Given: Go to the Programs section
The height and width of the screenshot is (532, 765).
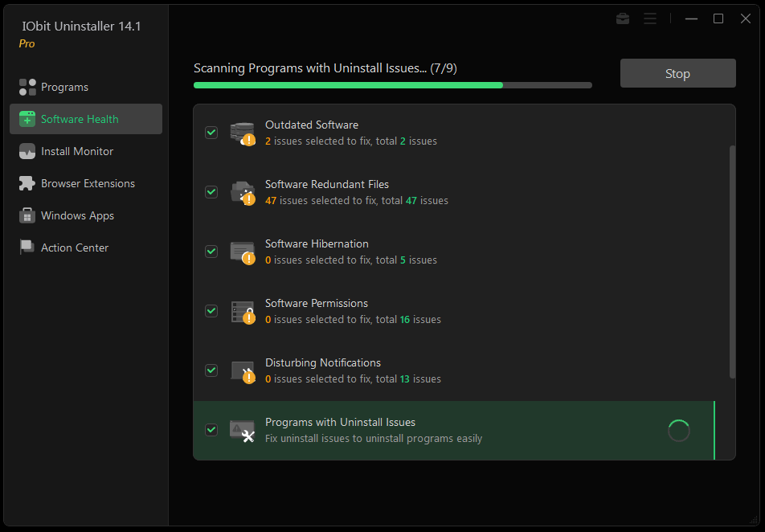Looking at the screenshot, I should coord(86,87).
